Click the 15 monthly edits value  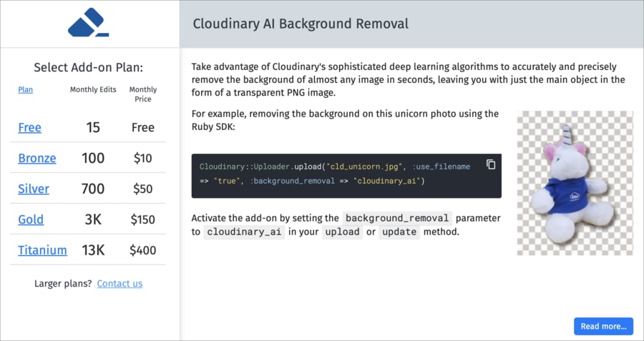93,128
